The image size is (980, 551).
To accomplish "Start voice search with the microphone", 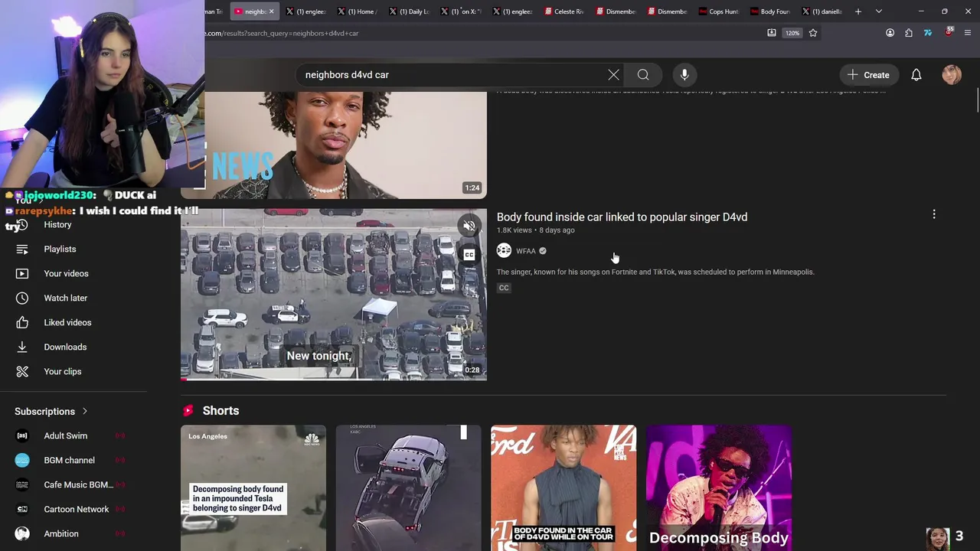I will (684, 75).
